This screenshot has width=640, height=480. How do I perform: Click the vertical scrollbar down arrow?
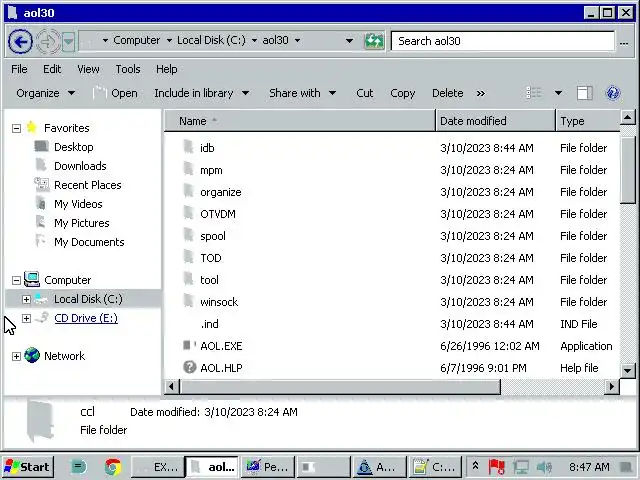tap(627, 371)
